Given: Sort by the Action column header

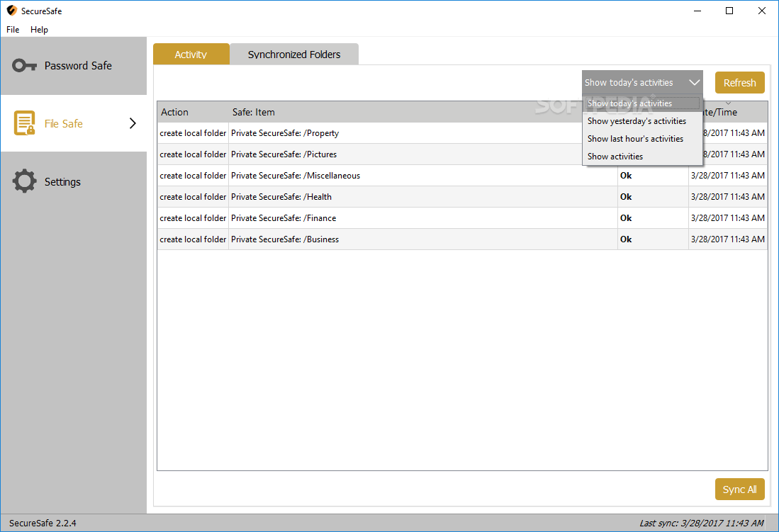Looking at the screenshot, I should [193, 112].
